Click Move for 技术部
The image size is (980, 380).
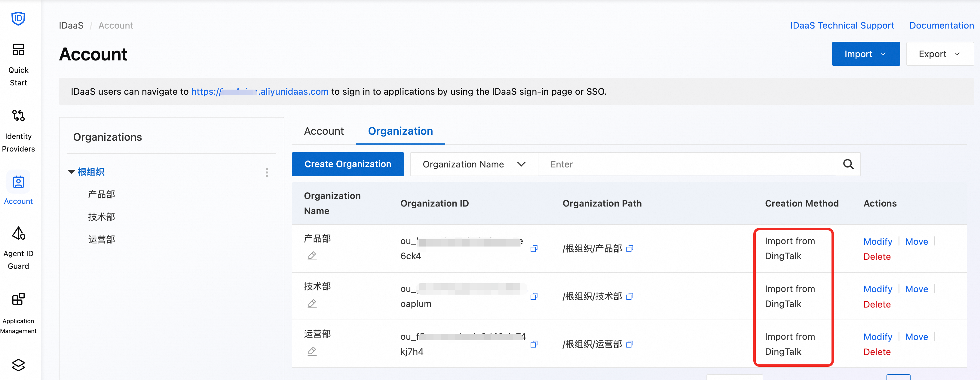917,289
